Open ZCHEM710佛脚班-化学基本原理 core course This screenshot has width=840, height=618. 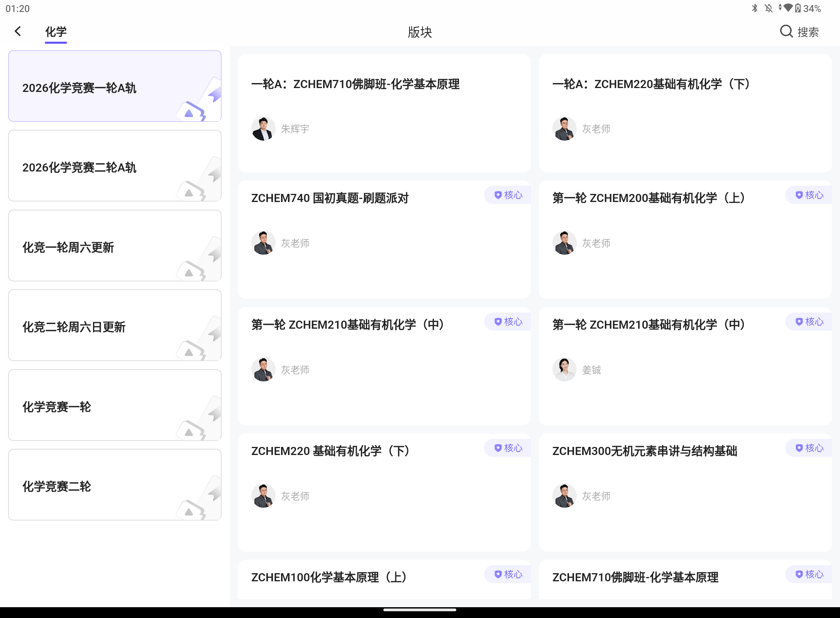685,580
